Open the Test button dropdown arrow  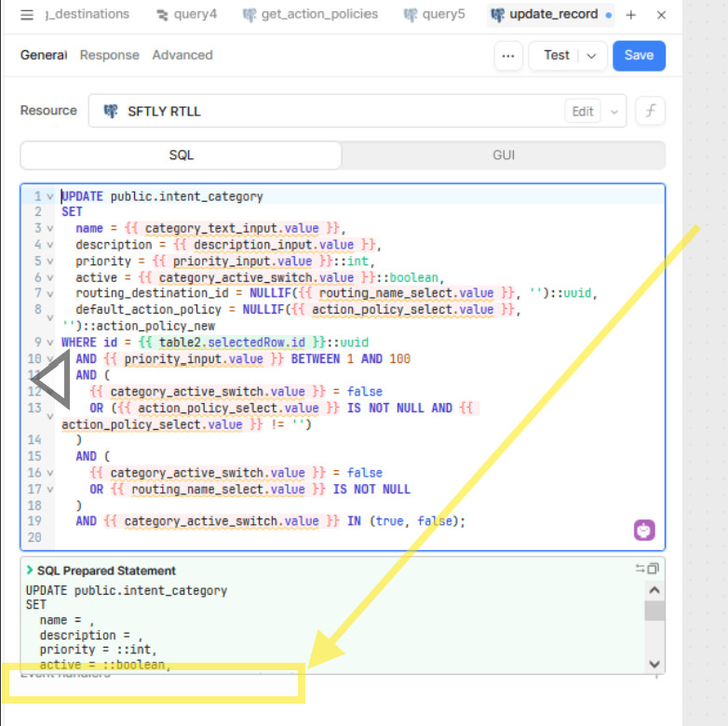592,56
